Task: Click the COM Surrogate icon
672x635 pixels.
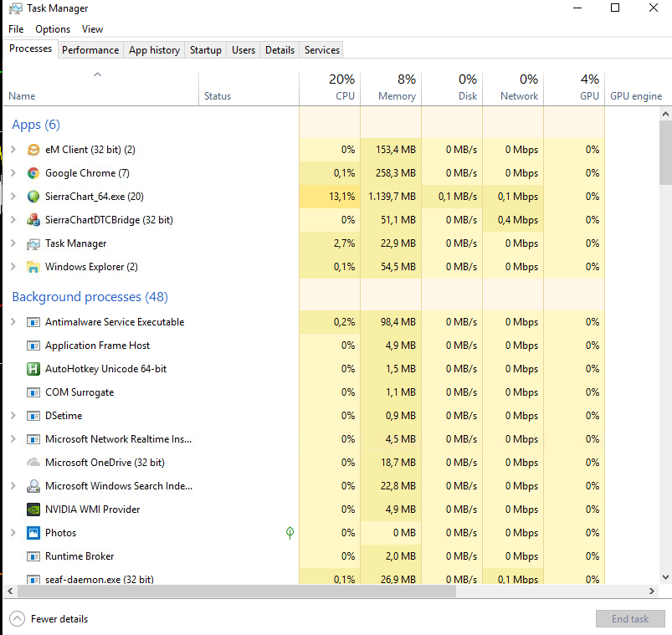Action: [x=33, y=392]
